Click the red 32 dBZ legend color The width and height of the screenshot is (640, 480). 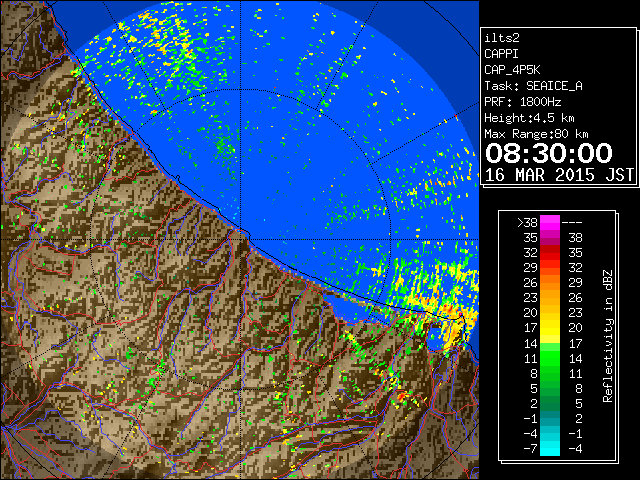(x=550, y=253)
